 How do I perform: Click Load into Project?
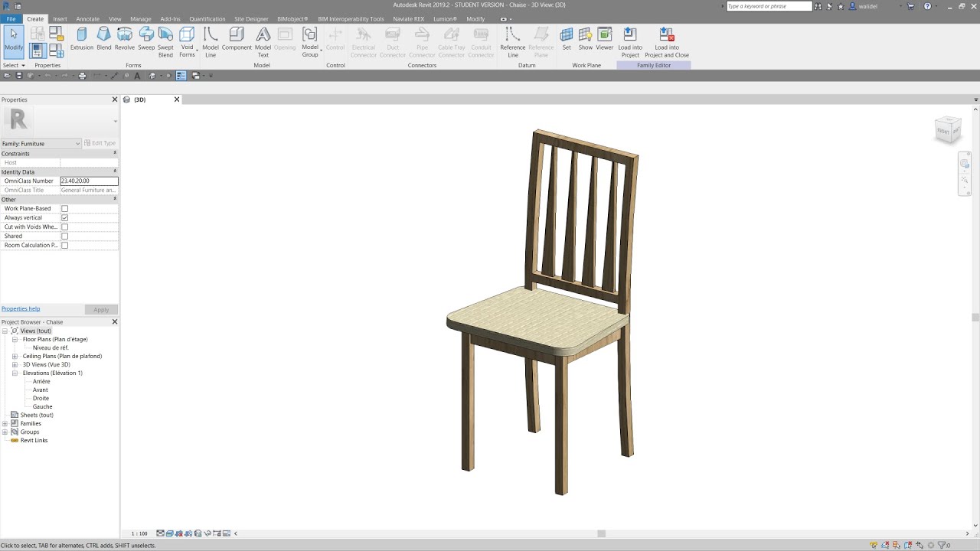(630, 42)
